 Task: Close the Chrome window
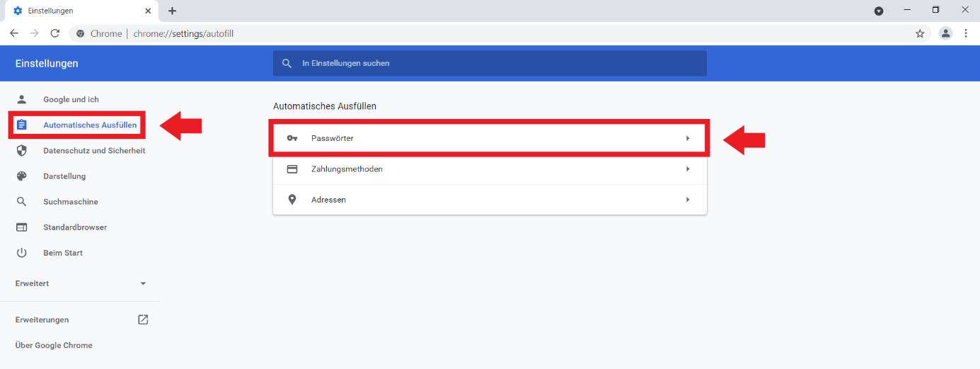click(964, 10)
